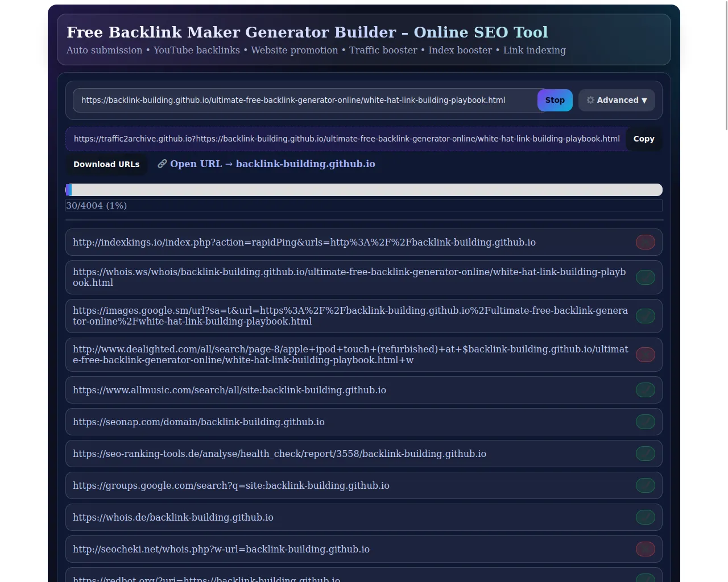The width and height of the screenshot is (728, 582).
Task: Click the failed status icon for indexkings.io row
Action: [x=645, y=242]
